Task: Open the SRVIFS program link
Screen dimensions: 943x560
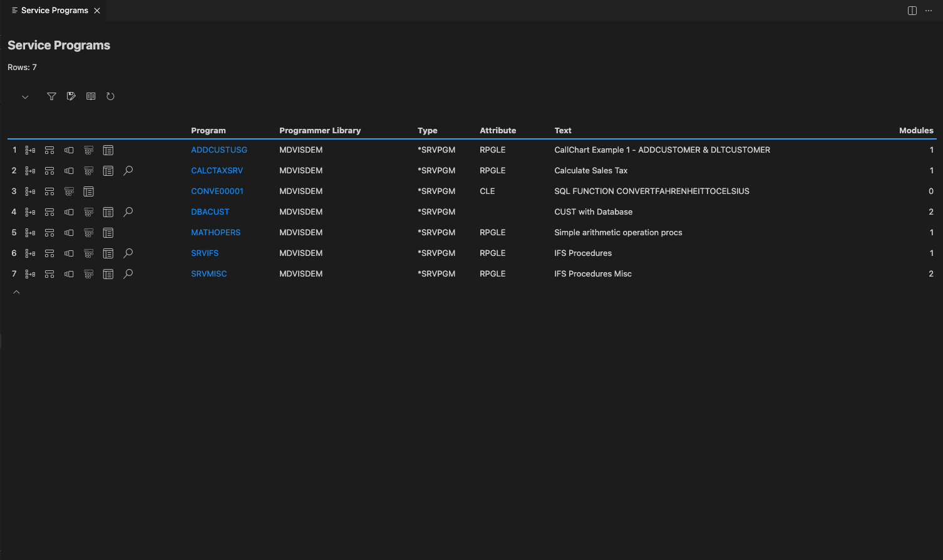Action: point(205,253)
